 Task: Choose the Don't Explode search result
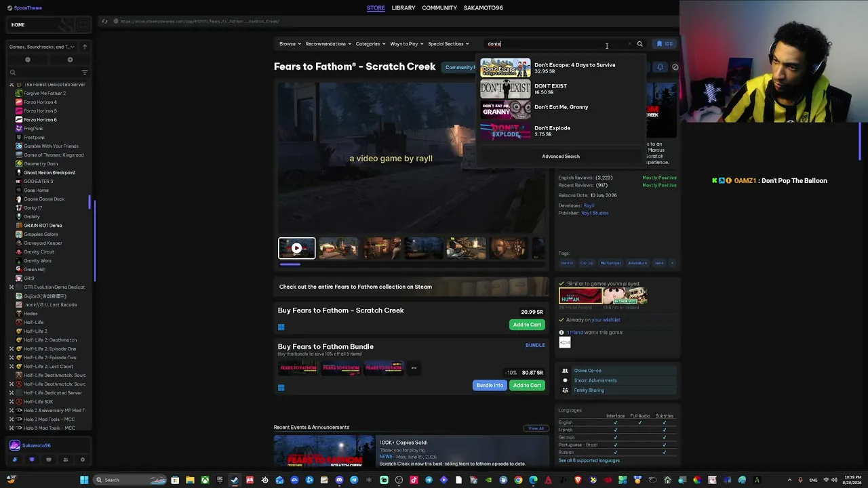tap(561, 131)
